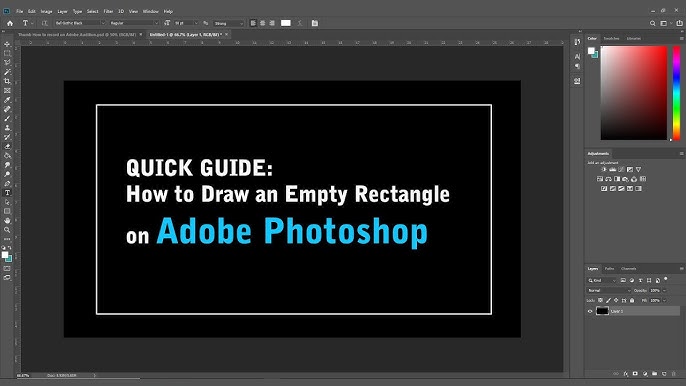Screen dimensions: 686x386
Task: Click the Share icon at top right
Action: [679, 23]
